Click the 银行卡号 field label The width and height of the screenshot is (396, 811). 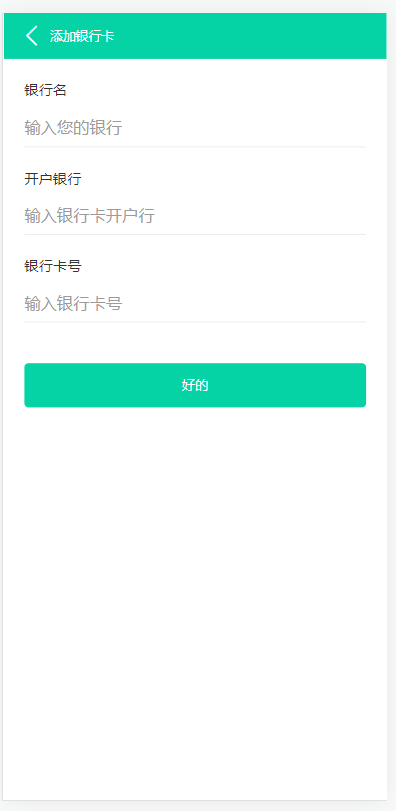(53, 266)
